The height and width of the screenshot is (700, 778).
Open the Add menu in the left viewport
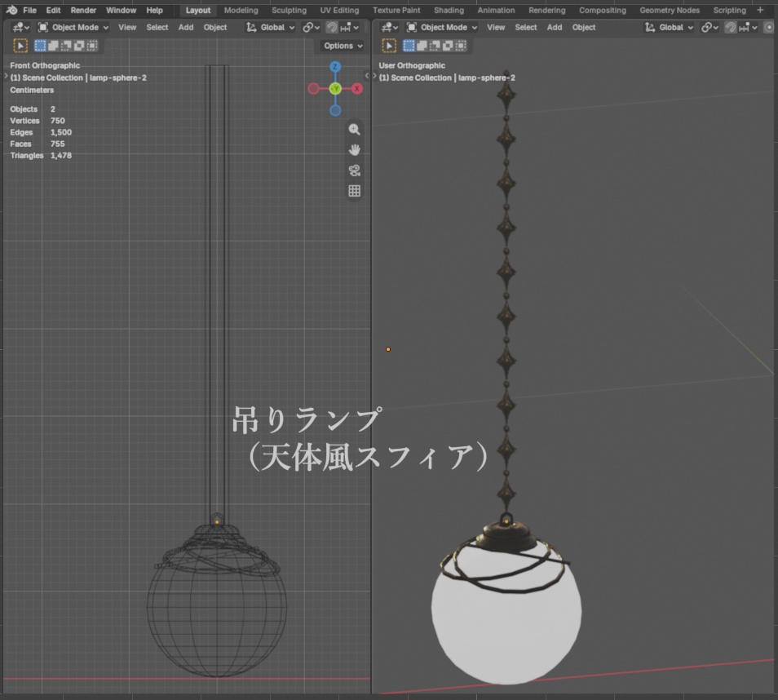coord(186,27)
